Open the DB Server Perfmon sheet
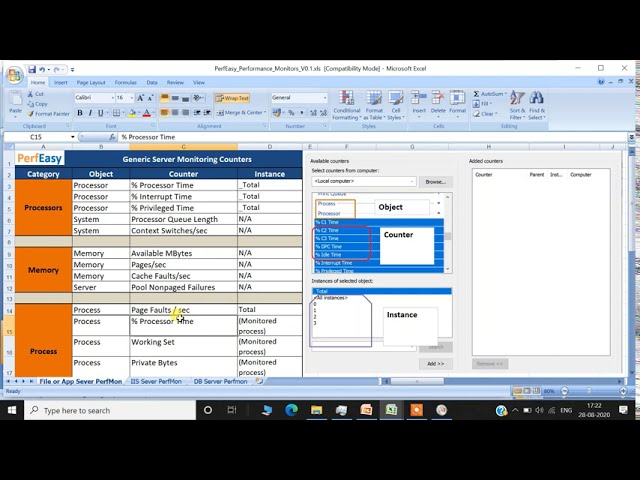The height and width of the screenshot is (480, 640). pos(220,381)
